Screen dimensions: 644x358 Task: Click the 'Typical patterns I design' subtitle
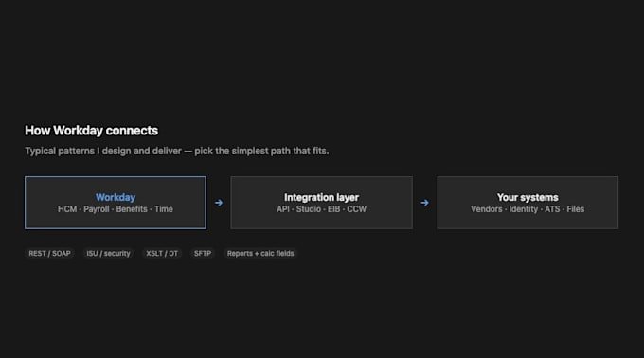(176, 152)
